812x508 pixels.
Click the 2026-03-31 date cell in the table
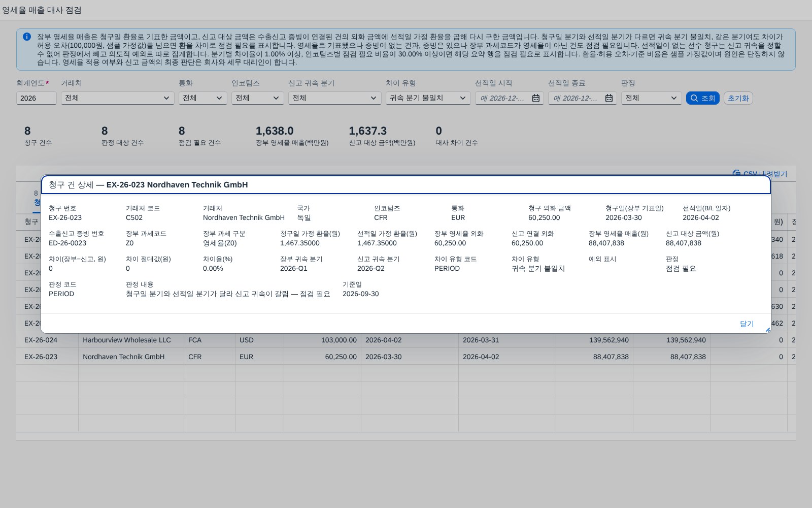[x=507, y=340]
